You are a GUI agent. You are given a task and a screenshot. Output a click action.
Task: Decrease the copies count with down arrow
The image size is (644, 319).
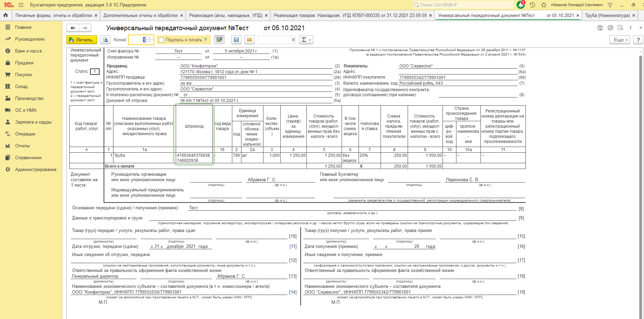pos(150,42)
